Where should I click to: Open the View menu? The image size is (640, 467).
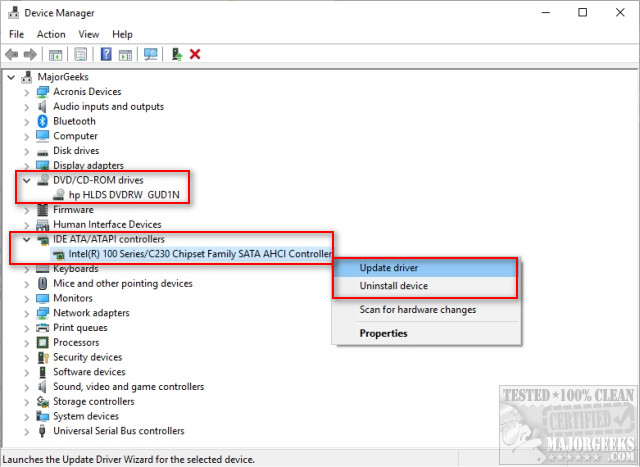click(x=89, y=34)
